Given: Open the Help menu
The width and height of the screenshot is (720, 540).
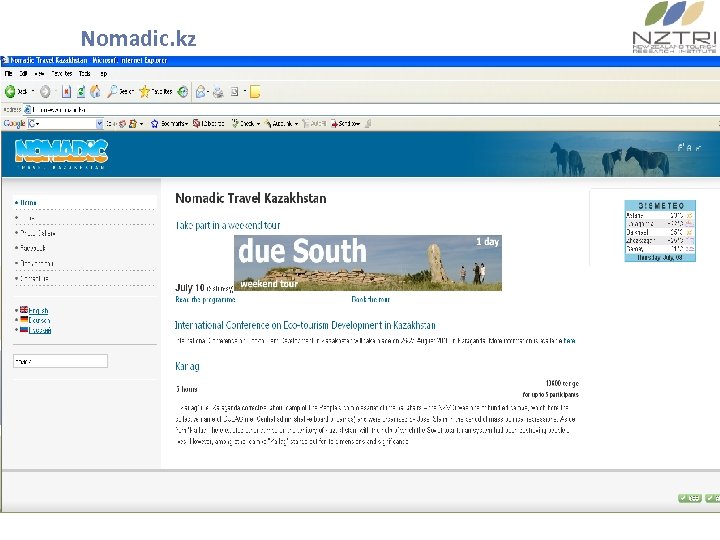Looking at the screenshot, I should (104, 73).
